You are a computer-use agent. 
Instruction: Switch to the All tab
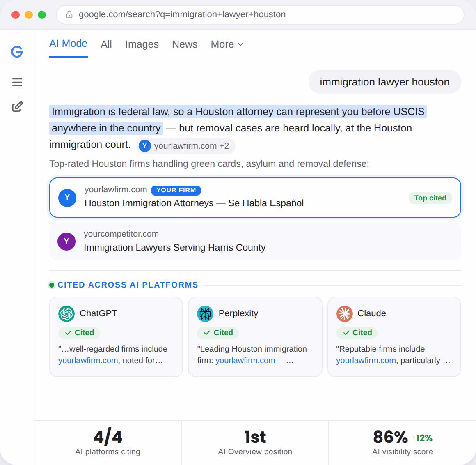(x=106, y=44)
